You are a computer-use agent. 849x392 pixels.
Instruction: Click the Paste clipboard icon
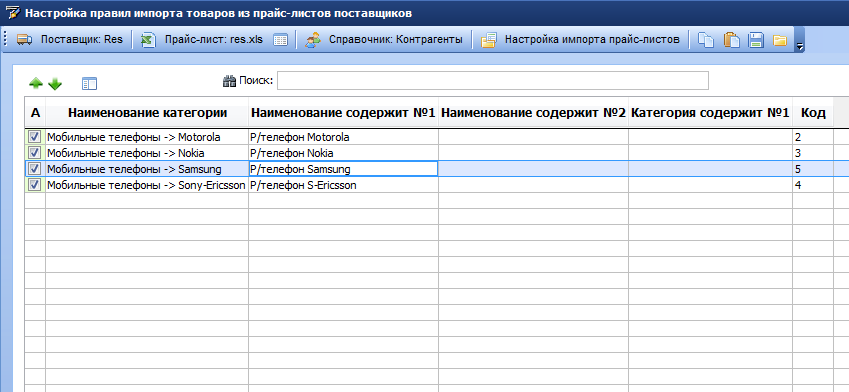click(x=732, y=40)
